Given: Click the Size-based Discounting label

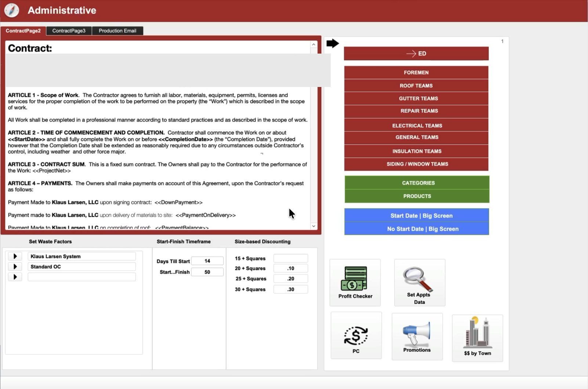Looking at the screenshot, I should (262, 241).
